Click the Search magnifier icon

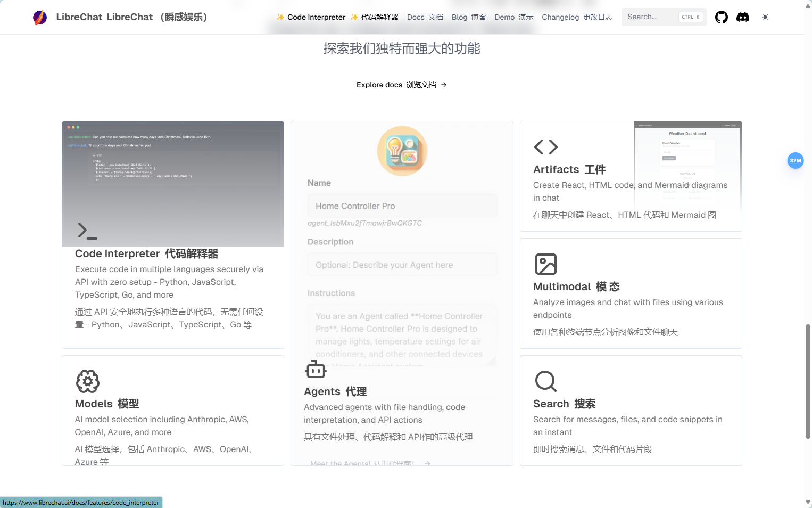(546, 381)
